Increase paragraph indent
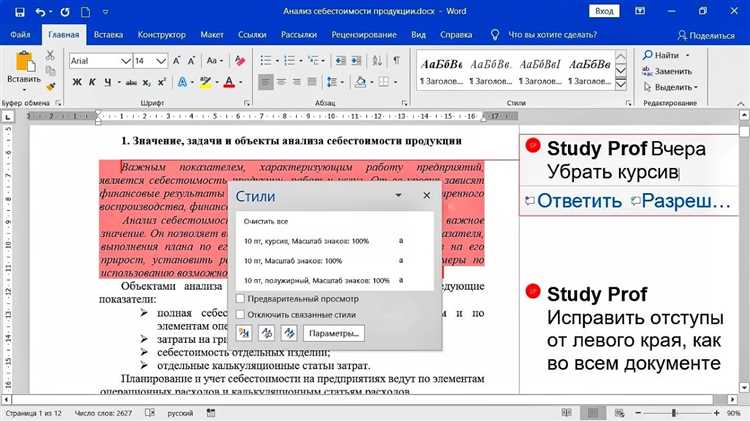 point(356,61)
